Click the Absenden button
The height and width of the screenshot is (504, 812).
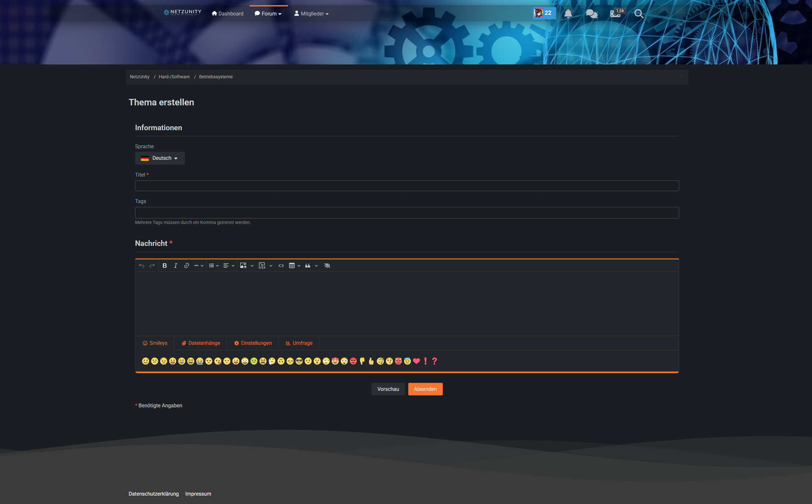(x=425, y=389)
